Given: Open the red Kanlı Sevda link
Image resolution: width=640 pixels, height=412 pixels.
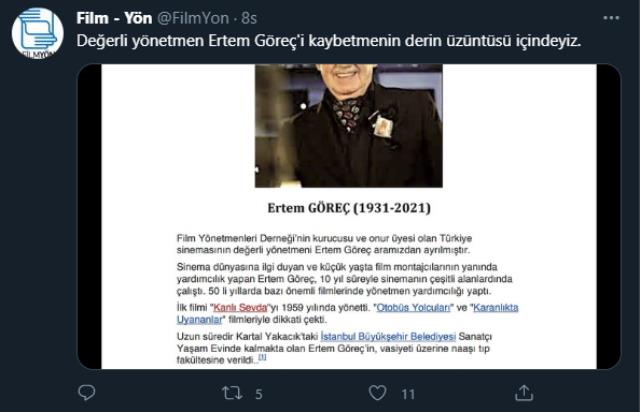Looking at the screenshot, I should (240, 307).
